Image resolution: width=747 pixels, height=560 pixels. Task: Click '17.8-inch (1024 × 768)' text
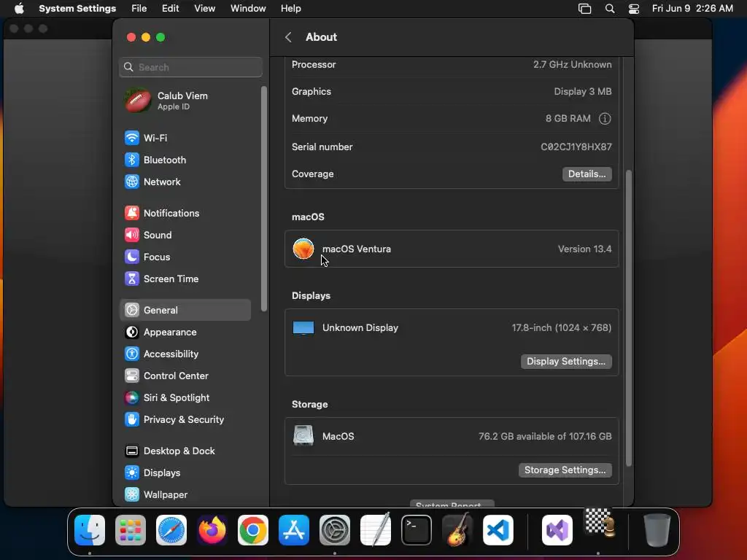click(561, 327)
